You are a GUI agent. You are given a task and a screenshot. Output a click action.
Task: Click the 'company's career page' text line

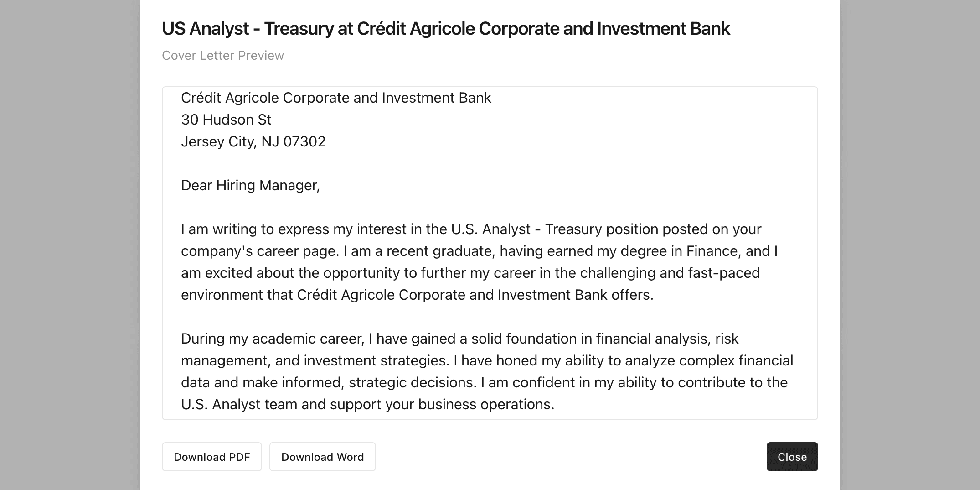coord(480,251)
